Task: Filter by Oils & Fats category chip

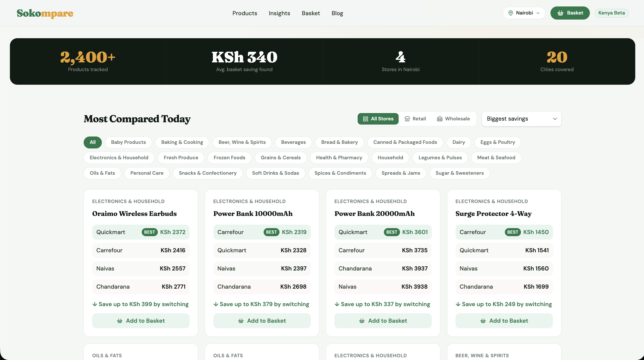Action: [102, 173]
